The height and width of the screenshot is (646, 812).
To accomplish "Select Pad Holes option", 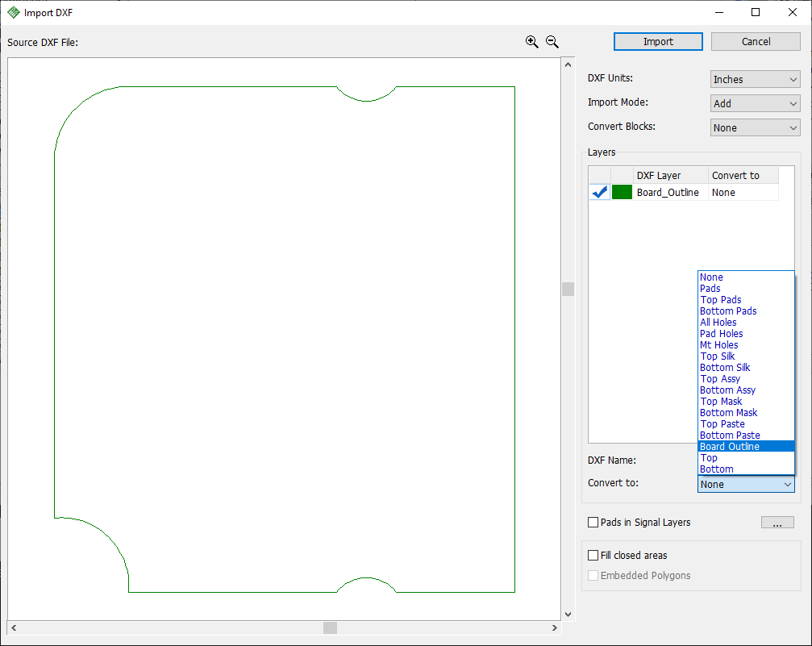I will click(746, 334).
